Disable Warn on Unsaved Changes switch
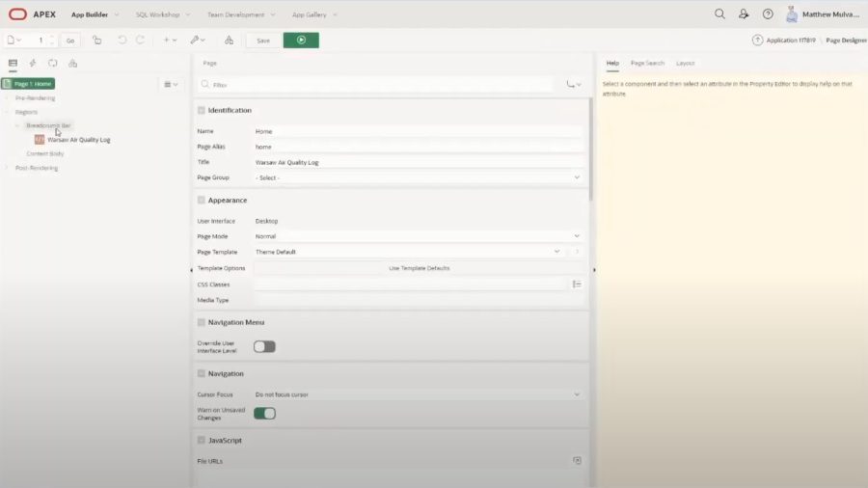Viewport: 868px width, 488px height. point(264,414)
